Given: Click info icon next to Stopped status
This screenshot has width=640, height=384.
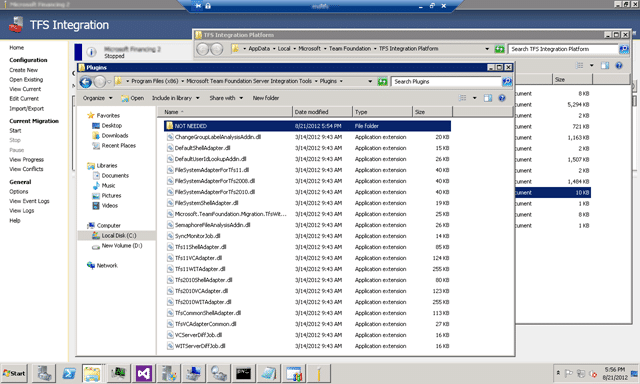Looking at the screenshot, I should coord(91,52).
